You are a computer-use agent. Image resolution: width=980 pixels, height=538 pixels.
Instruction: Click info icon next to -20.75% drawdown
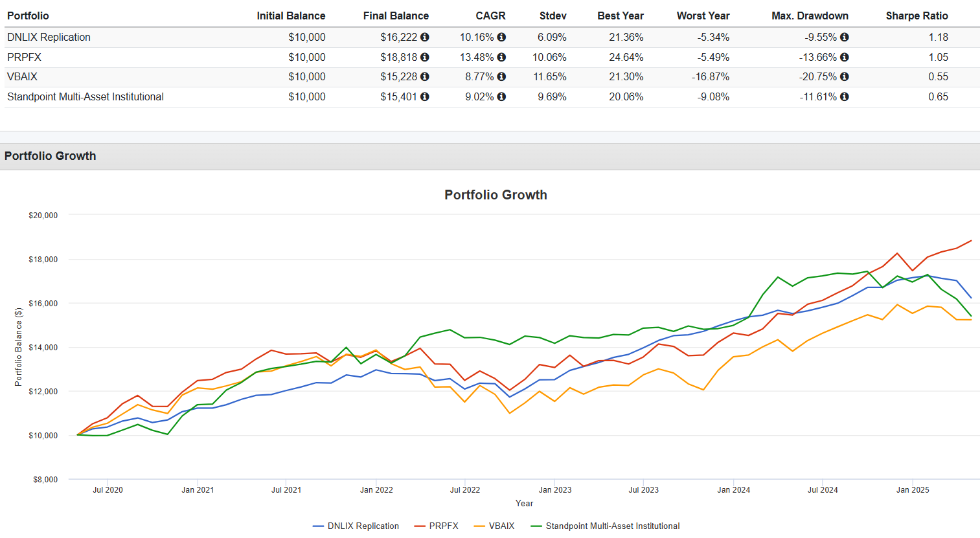pyautogui.click(x=845, y=76)
